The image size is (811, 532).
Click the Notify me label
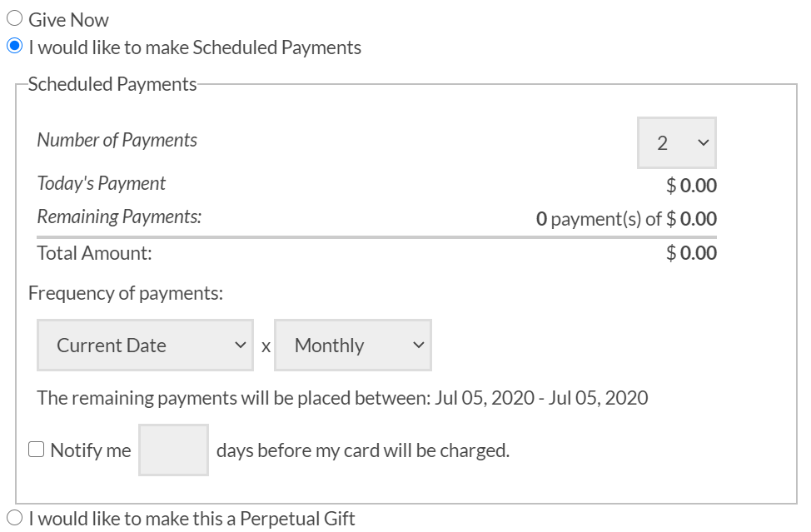pos(90,450)
